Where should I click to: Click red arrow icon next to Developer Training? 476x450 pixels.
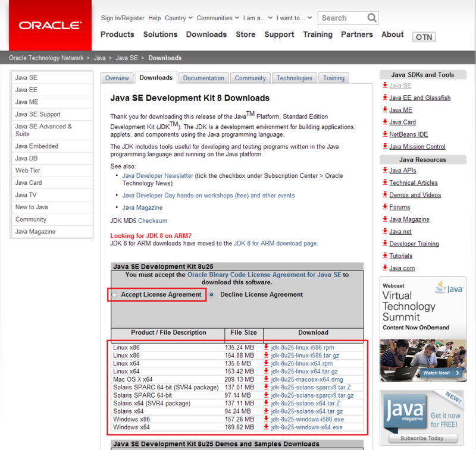385,243
